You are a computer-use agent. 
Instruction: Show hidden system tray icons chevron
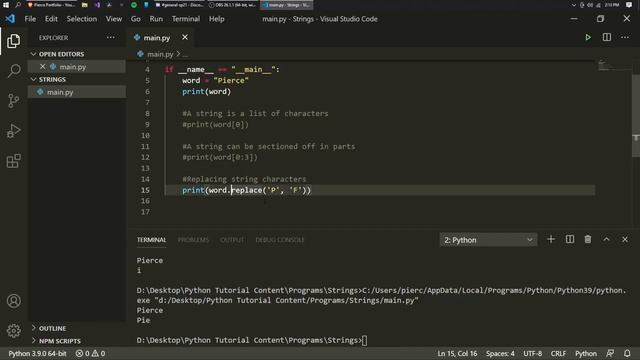click(x=573, y=5)
